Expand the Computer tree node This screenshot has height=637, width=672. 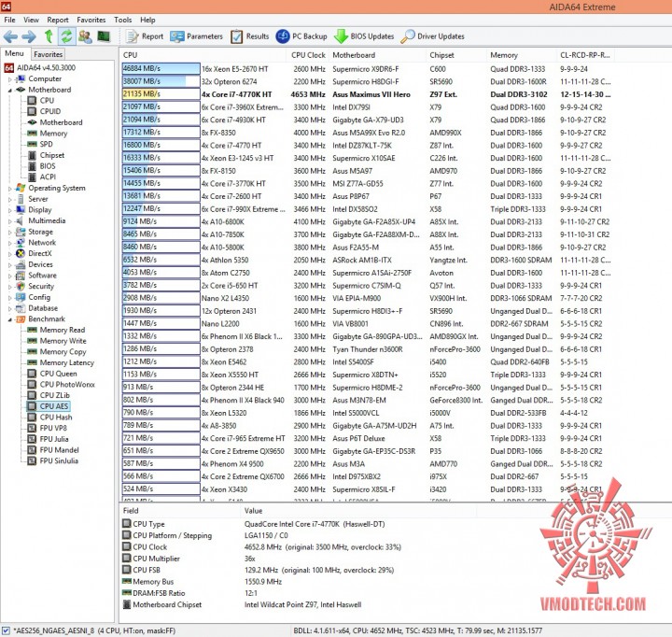10,79
